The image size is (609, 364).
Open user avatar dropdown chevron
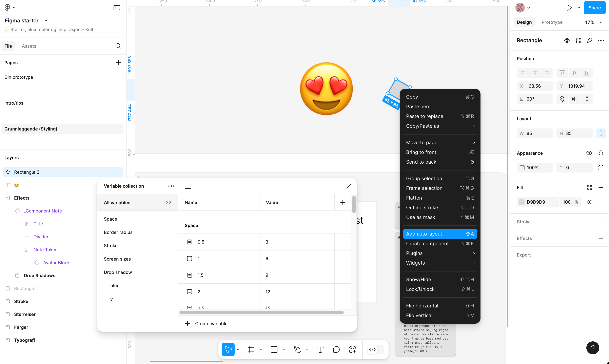click(x=529, y=8)
